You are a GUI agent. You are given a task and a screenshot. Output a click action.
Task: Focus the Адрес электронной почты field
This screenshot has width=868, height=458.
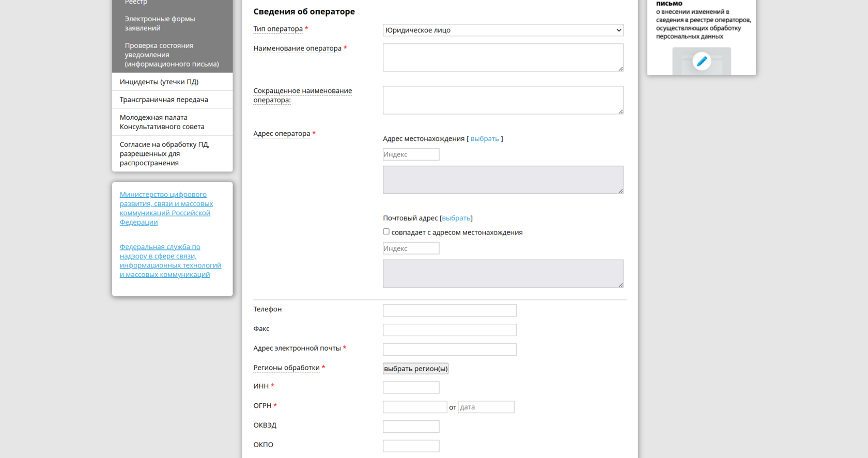click(x=450, y=350)
